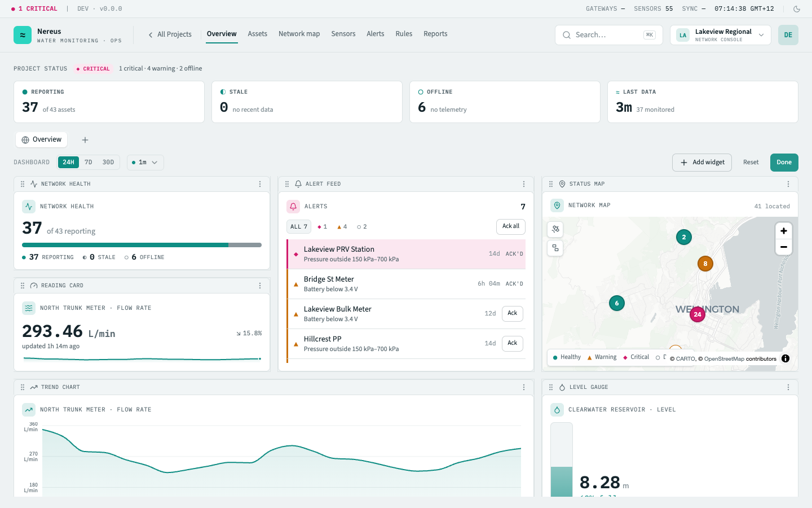Viewport: 812px width, 508px height.
Task: Grab the Reading Card drag handle
Action: click(23, 286)
